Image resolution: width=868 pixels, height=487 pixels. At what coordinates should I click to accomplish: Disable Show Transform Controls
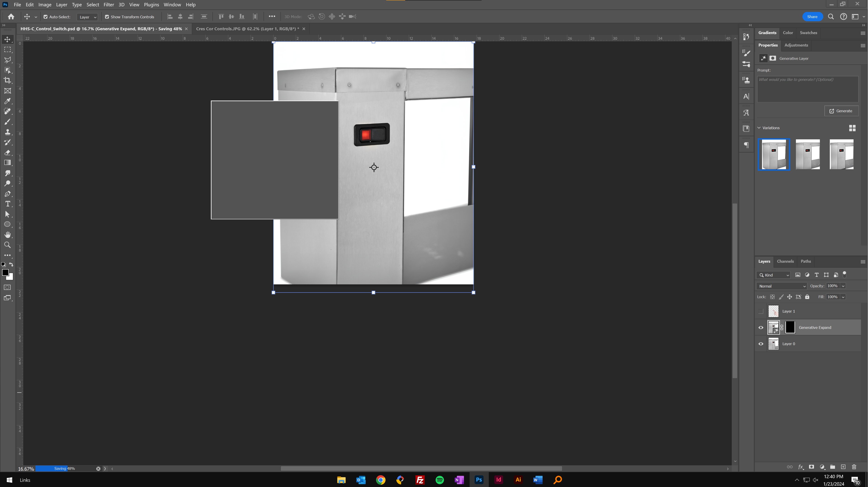107,16
